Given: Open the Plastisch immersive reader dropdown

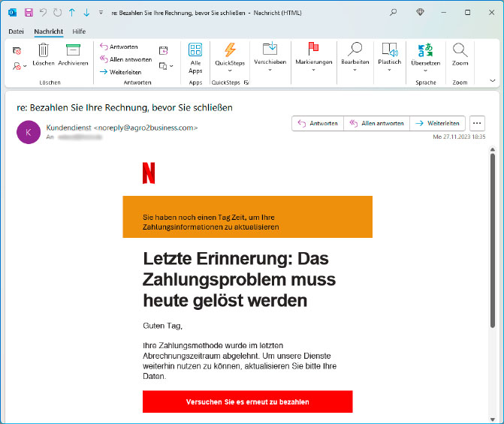Looking at the screenshot, I should coord(390,57).
